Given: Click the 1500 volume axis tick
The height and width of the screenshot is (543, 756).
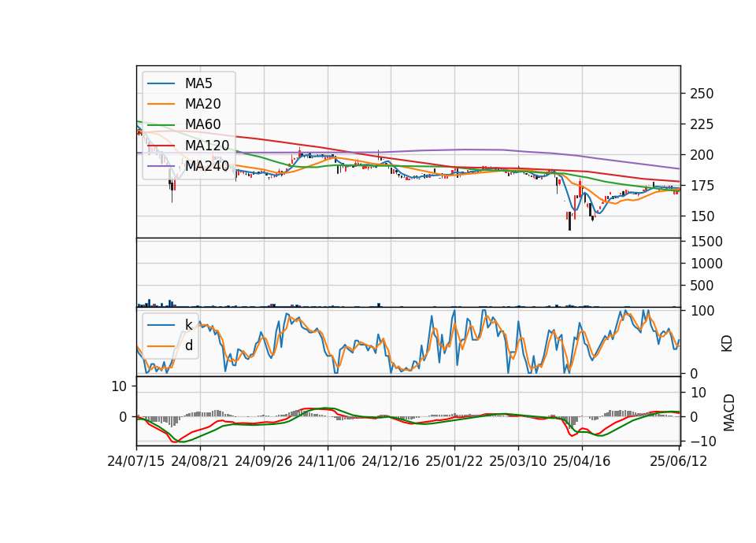Looking at the screenshot, I should click(x=706, y=242).
